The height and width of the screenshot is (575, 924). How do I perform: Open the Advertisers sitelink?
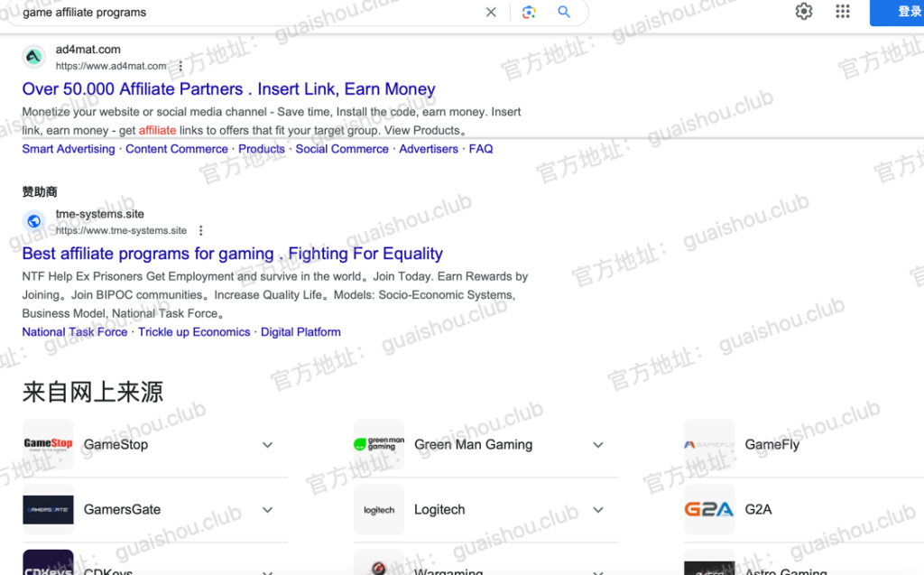click(429, 149)
